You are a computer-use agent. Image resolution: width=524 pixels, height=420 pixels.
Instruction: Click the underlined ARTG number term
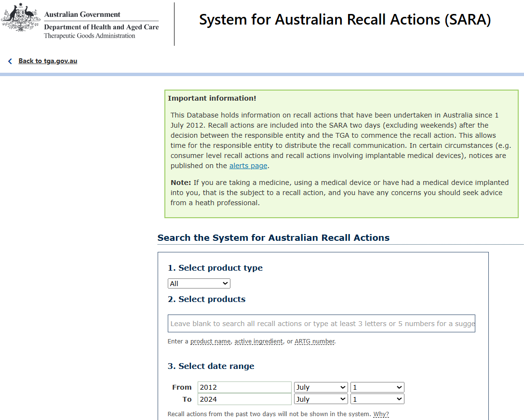click(314, 341)
